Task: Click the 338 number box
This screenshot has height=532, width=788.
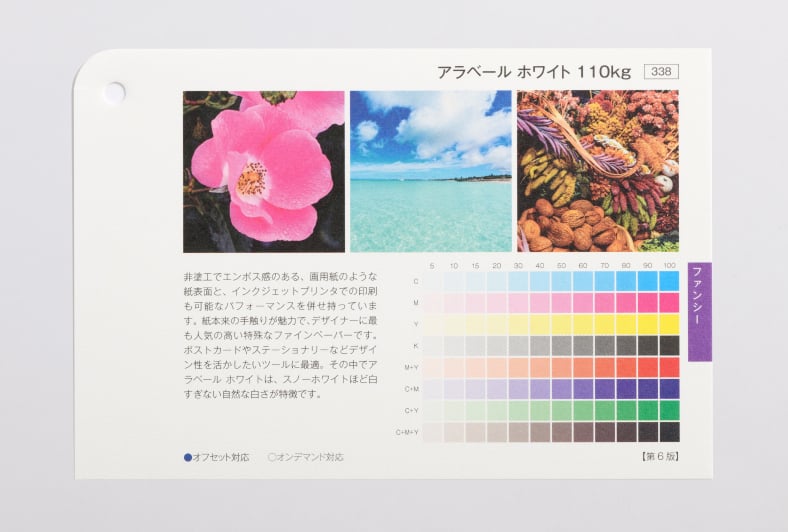Action: tap(660, 72)
